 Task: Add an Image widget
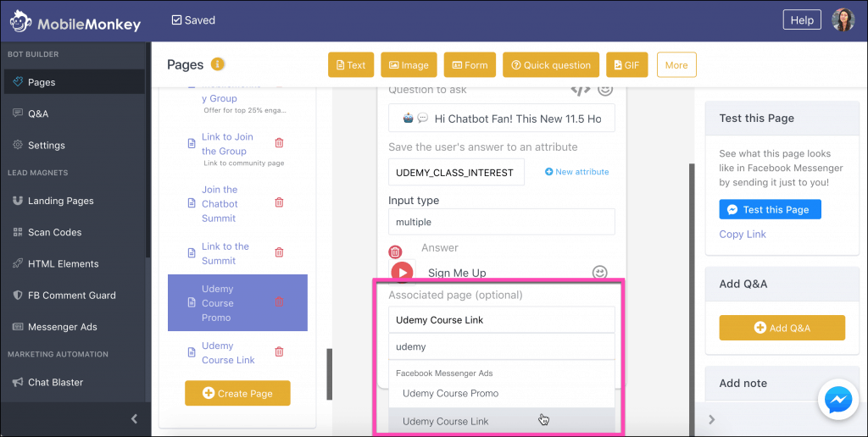[x=409, y=64]
